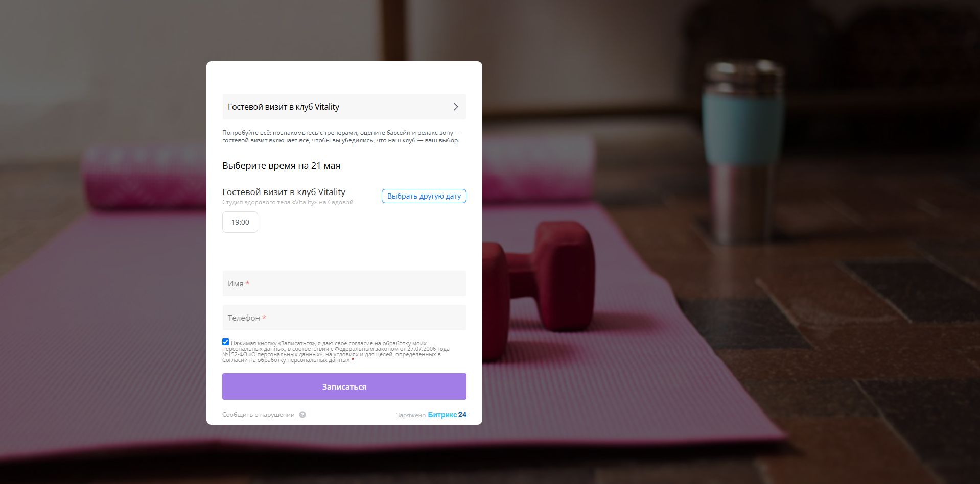Click the «Выбрать другую дату» button
Viewport: 980px width, 484px height.
[x=424, y=196]
